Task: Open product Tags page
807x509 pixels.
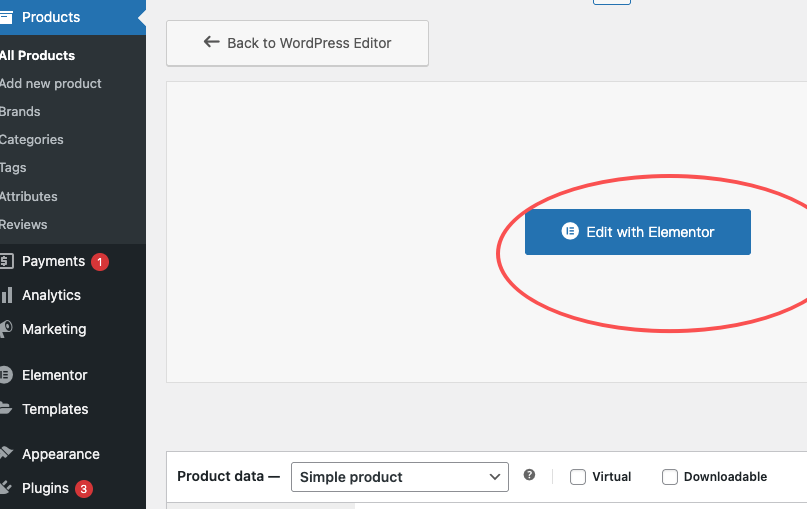Action: click(14, 168)
